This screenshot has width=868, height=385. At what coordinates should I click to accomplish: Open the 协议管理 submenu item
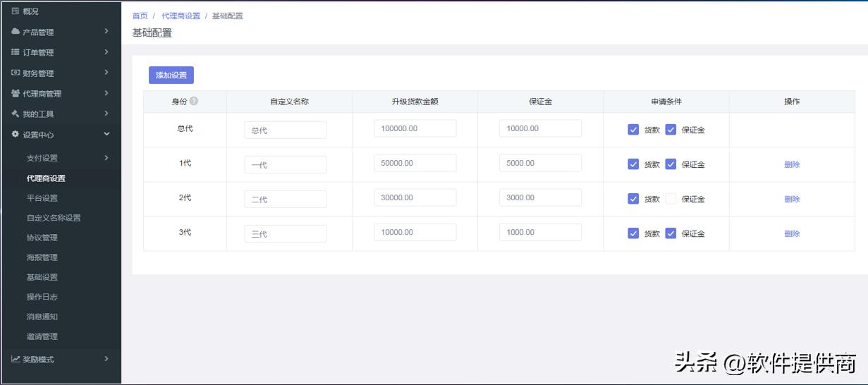pos(42,238)
